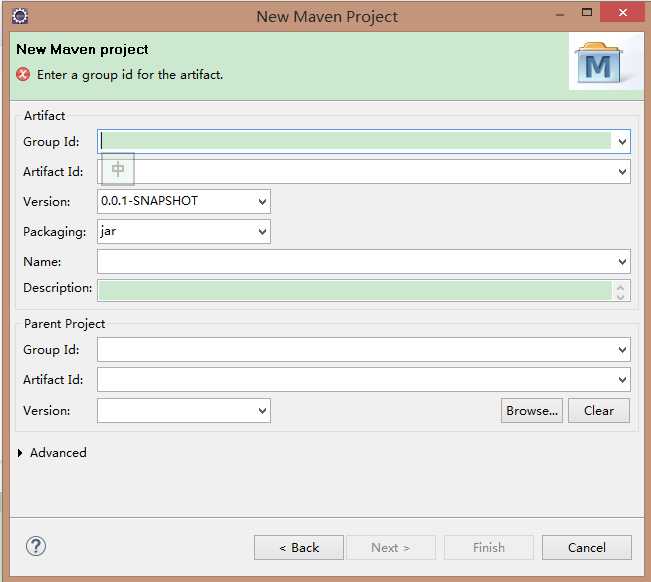Click the Clear button
651x582 pixels.
(599, 411)
